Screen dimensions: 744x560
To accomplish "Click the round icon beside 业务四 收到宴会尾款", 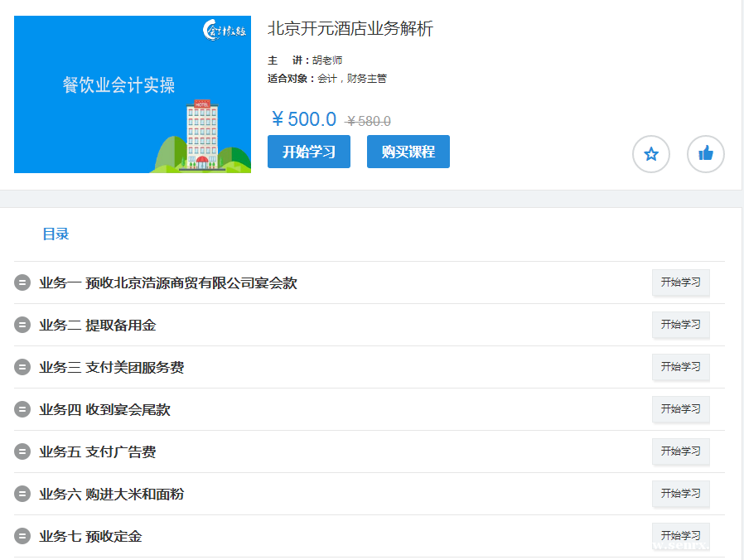I will [x=22, y=410].
